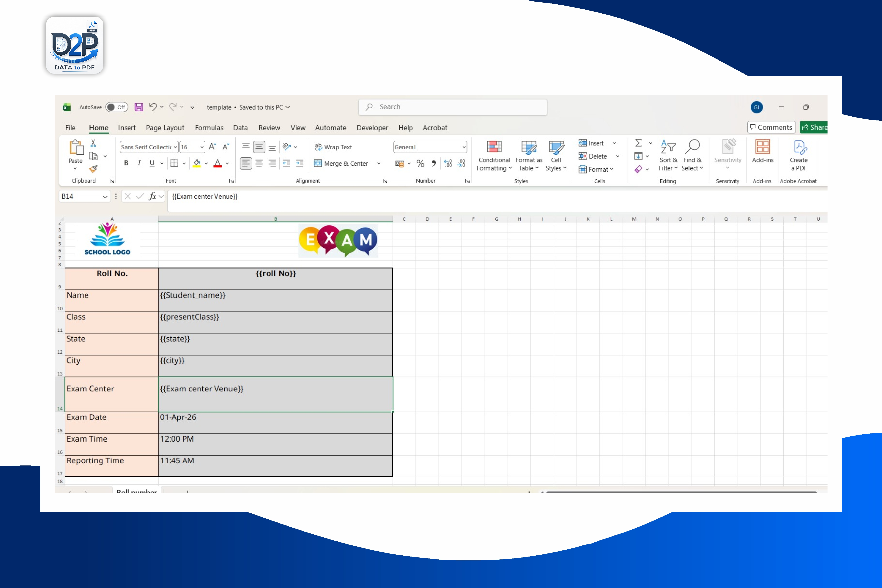The image size is (882, 588).
Task: Click the Decrease Decimal icon
Action: (461, 164)
